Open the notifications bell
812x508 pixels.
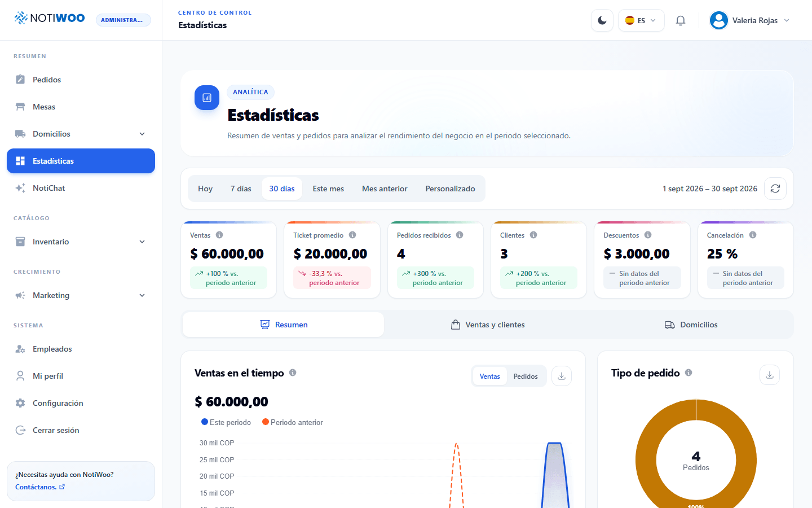click(681, 20)
